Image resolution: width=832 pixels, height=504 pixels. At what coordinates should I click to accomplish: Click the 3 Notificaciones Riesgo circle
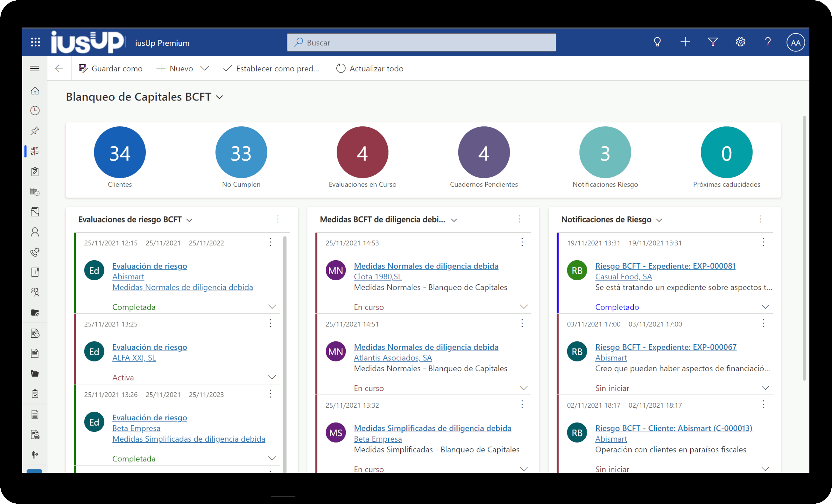[605, 152]
